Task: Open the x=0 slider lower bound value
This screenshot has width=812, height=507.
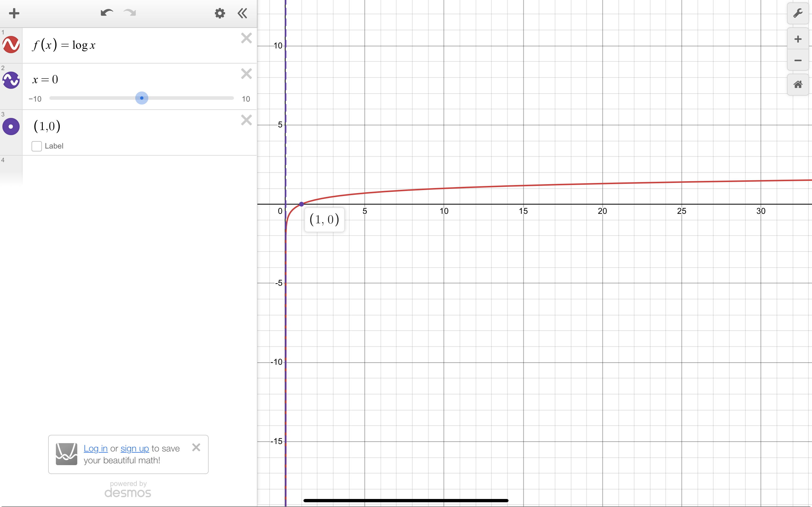Action: click(36, 99)
